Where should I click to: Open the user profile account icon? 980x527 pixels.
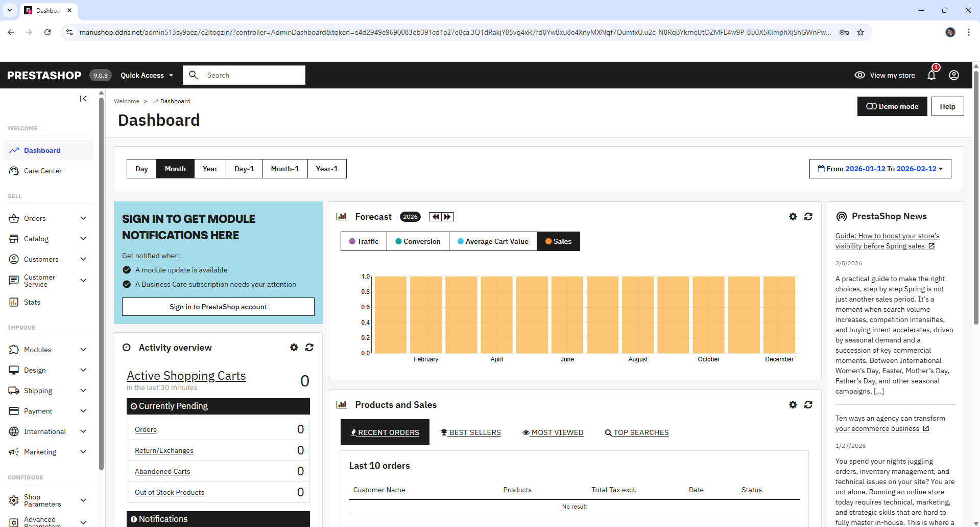[953, 75]
